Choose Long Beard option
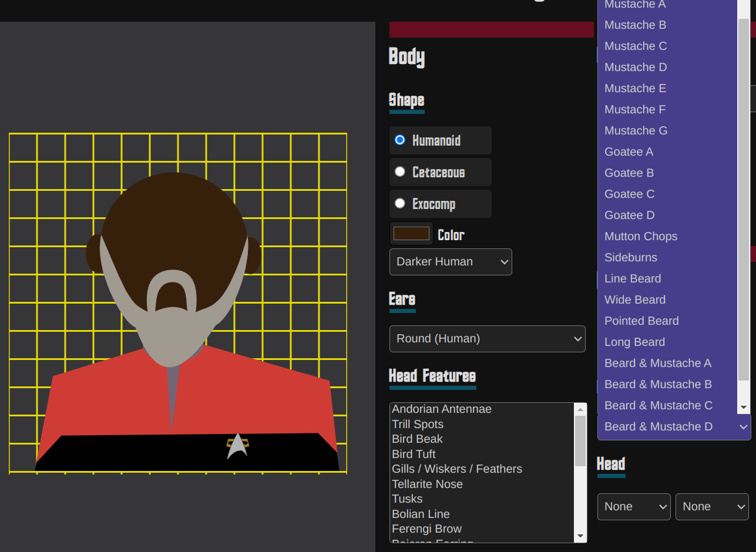This screenshot has height=552, width=756. click(x=667, y=342)
